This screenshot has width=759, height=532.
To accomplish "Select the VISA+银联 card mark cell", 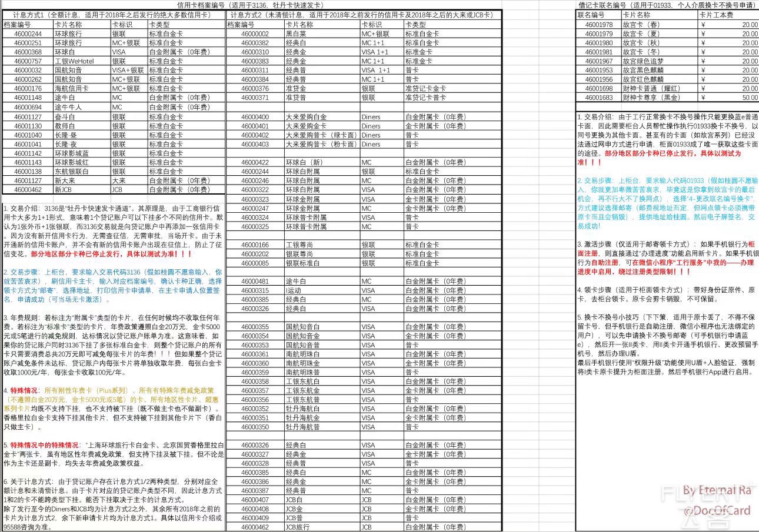I will tap(129, 70).
